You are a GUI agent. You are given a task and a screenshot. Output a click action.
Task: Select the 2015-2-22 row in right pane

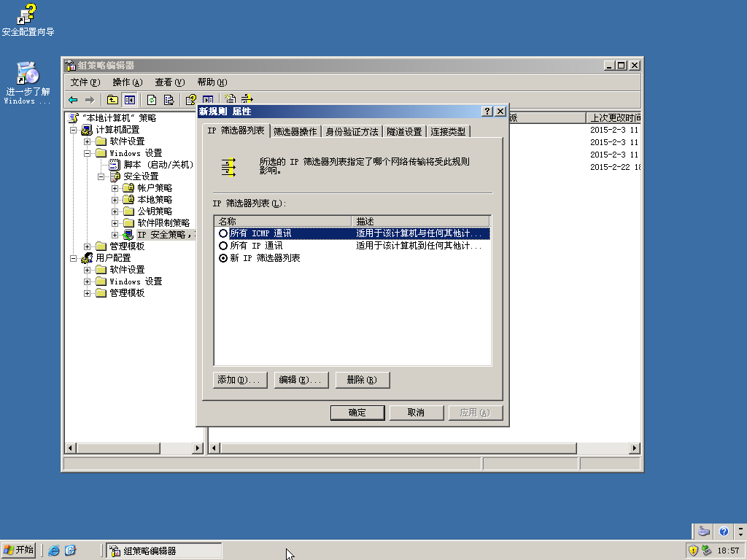pyautogui.click(x=615, y=167)
